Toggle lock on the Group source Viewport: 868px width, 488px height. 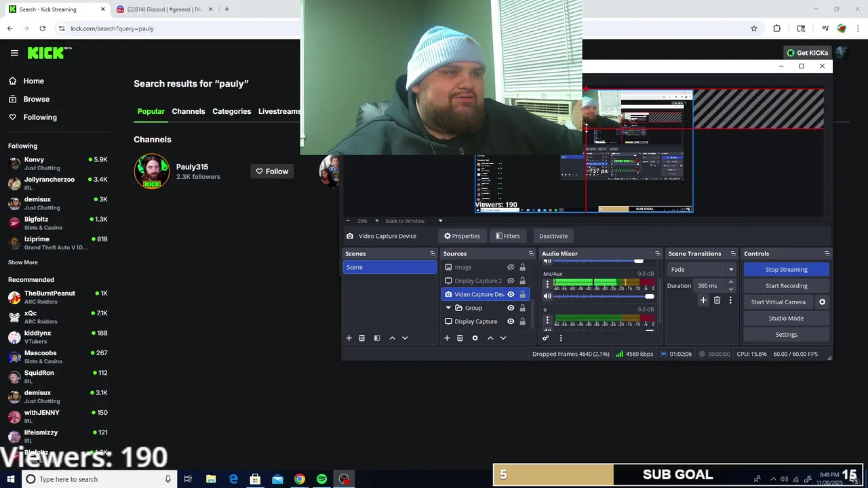[523, 308]
